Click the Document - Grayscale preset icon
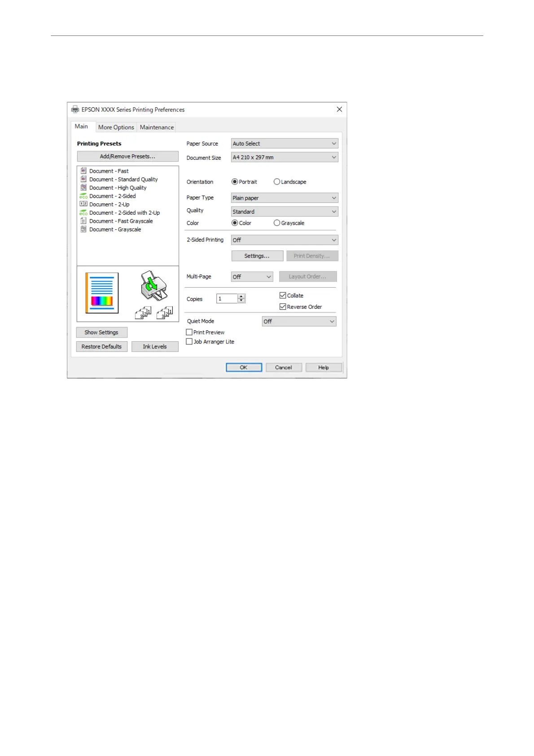The height and width of the screenshot is (756, 534). point(83,229)
